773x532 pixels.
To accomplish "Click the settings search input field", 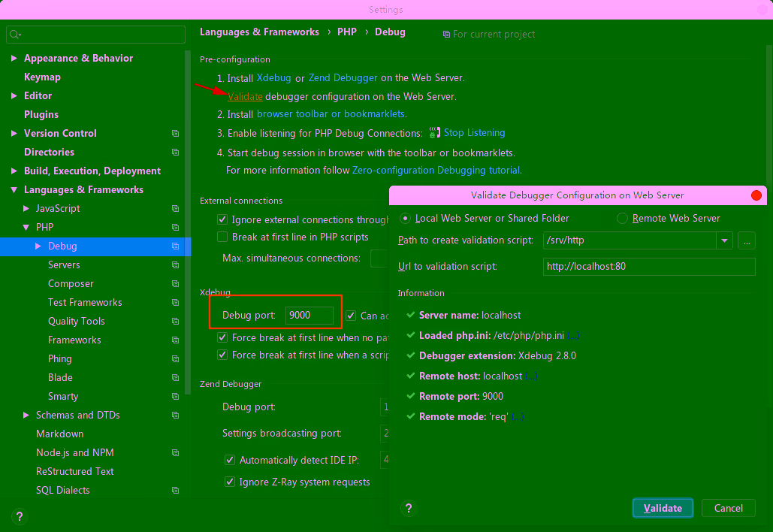I will [95, 35].
